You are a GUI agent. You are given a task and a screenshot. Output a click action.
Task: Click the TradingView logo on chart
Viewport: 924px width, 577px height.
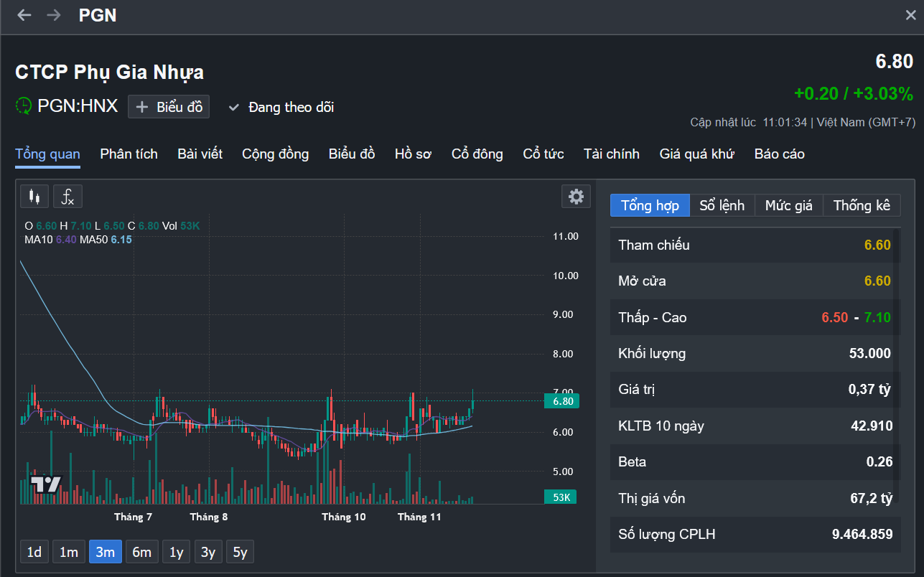46,484
